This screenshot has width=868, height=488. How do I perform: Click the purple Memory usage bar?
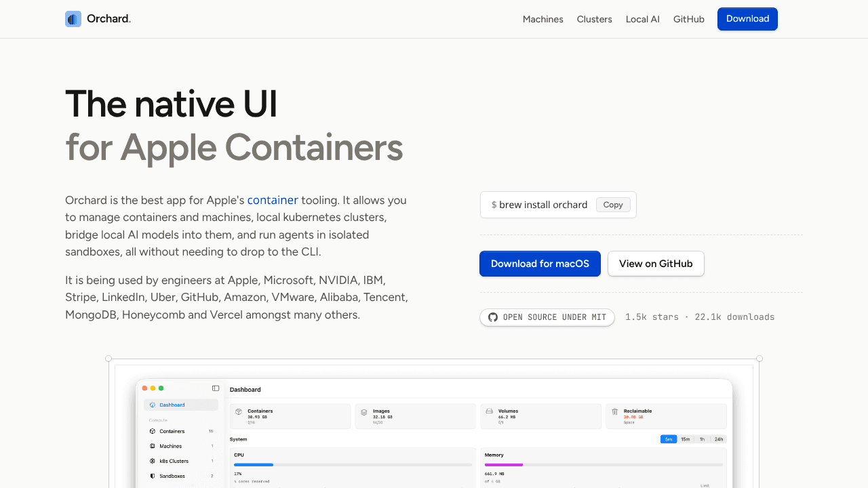pos(504,465)
